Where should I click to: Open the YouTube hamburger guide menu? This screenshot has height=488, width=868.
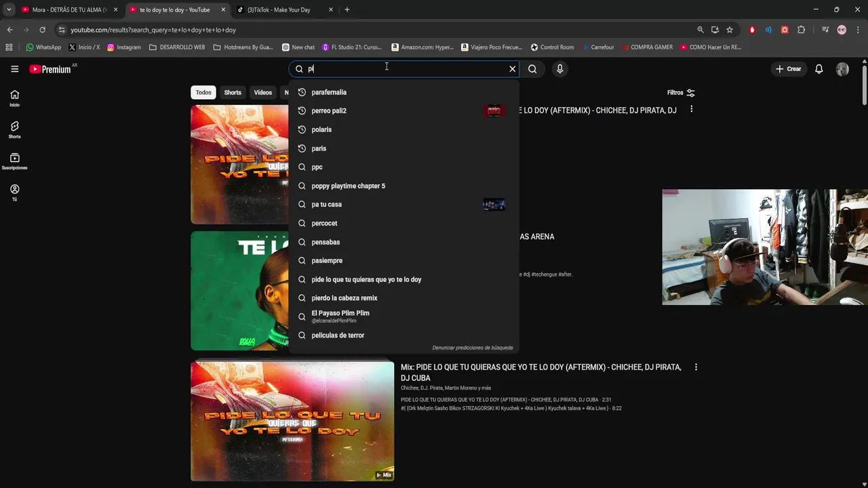click(x=14, y=68)
